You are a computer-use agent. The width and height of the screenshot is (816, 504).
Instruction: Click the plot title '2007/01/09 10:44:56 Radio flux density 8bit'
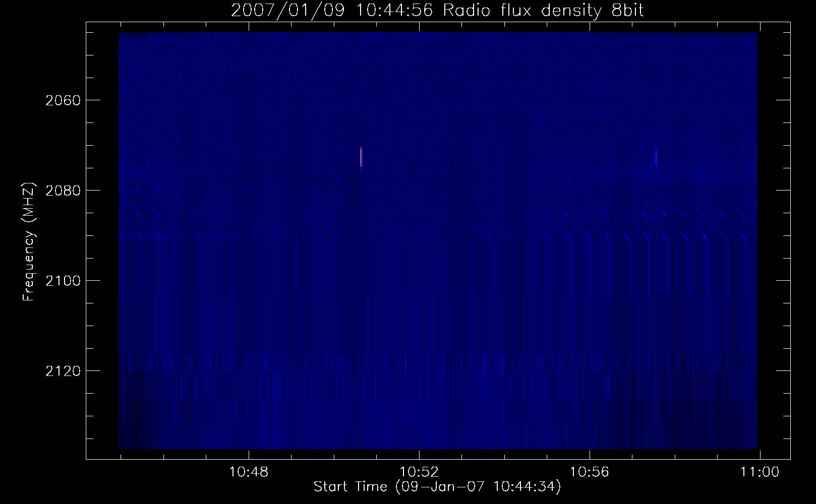point(437,10)
